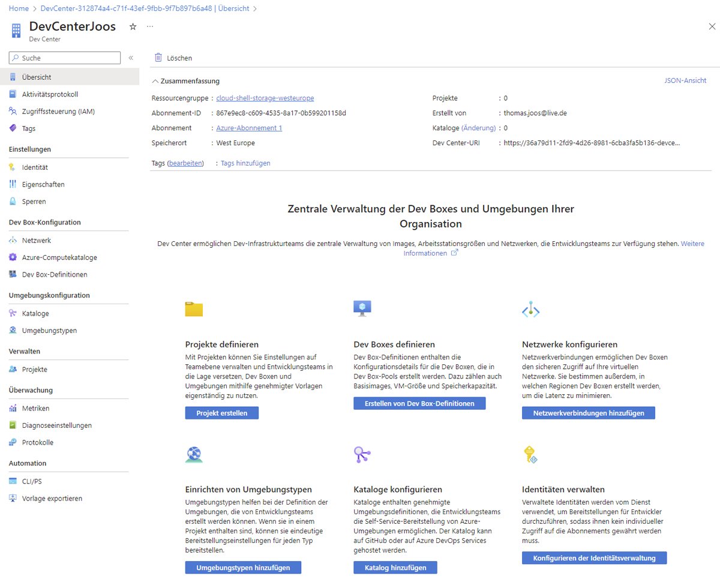Toggle the favorite star next to DevCenterJoos
Screen dimensions: 720x588
[x=132, y=26]
